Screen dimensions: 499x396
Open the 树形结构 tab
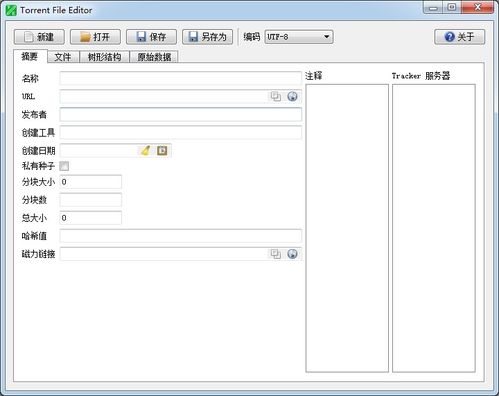(104, 57)
